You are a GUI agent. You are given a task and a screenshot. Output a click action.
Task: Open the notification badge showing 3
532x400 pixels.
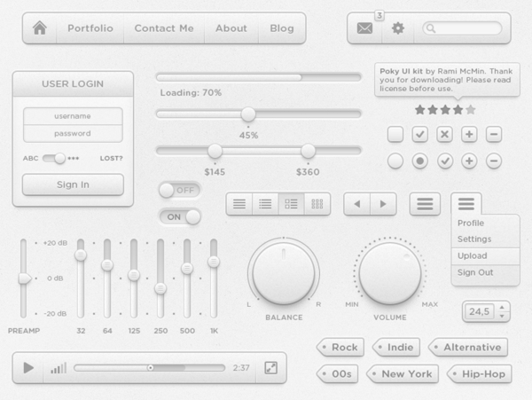[x=379, y=15]
